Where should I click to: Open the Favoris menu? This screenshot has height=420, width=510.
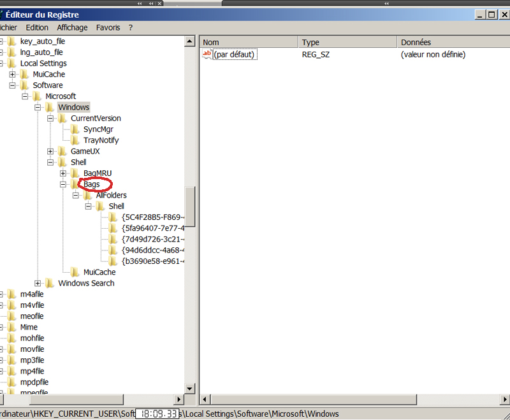tap(108, 27)
